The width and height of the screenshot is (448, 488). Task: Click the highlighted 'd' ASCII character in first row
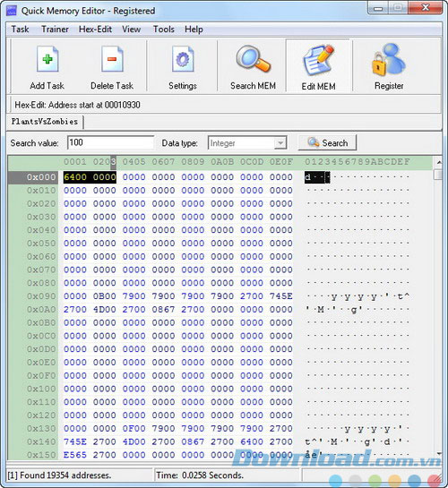(x=307, y=177)
